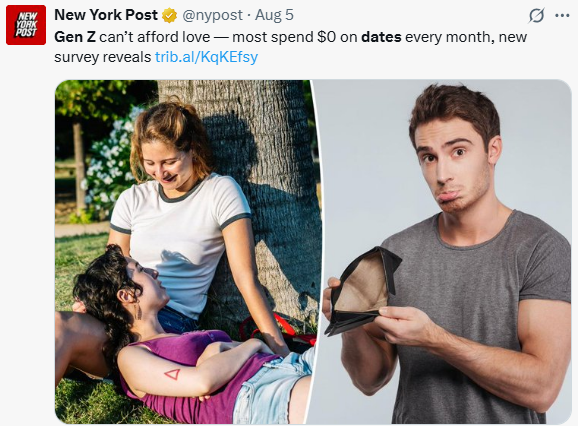Screen dimensions: 578x426
Task: Click the words "can't afford love"
Action: coord(155,37)
